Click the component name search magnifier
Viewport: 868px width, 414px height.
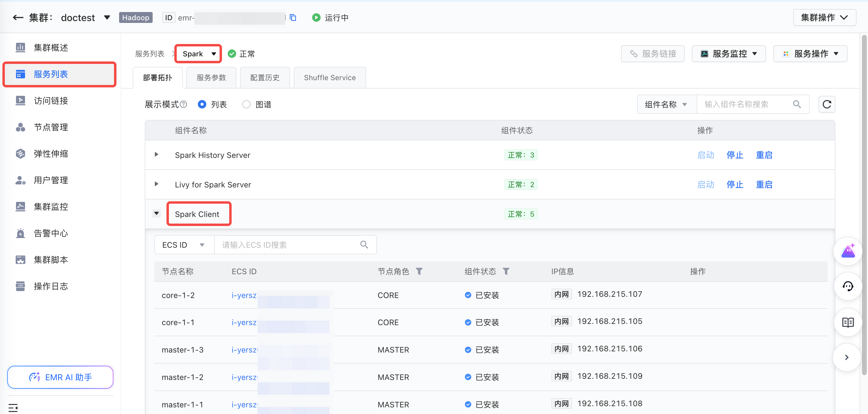pyautogui.click(x=797, y=104)
